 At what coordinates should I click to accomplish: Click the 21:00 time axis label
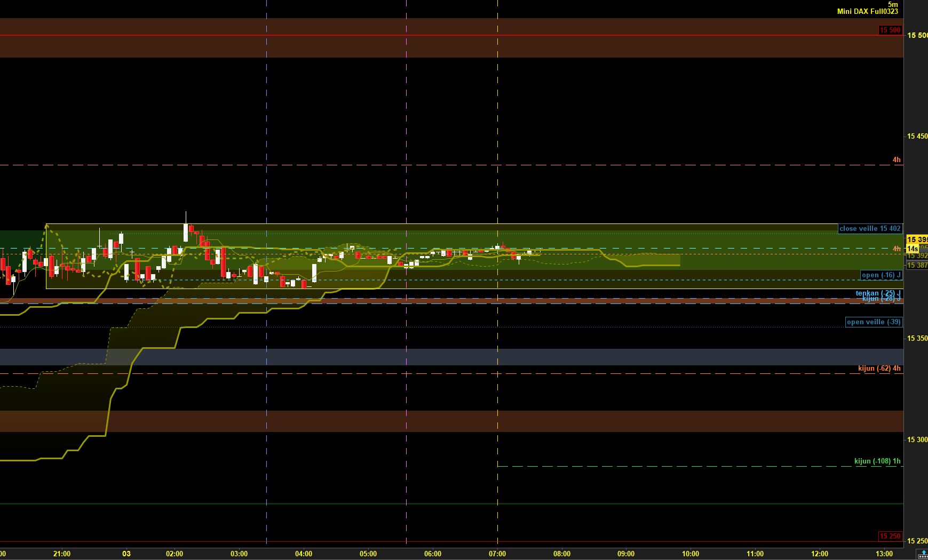click(x=62, y=554)
